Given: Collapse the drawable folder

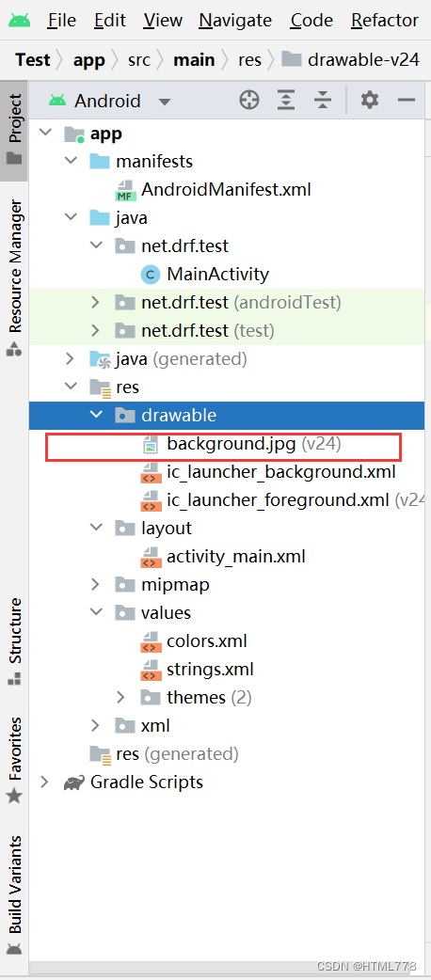Looking at the screenshot, I should (x=96, y=415).
